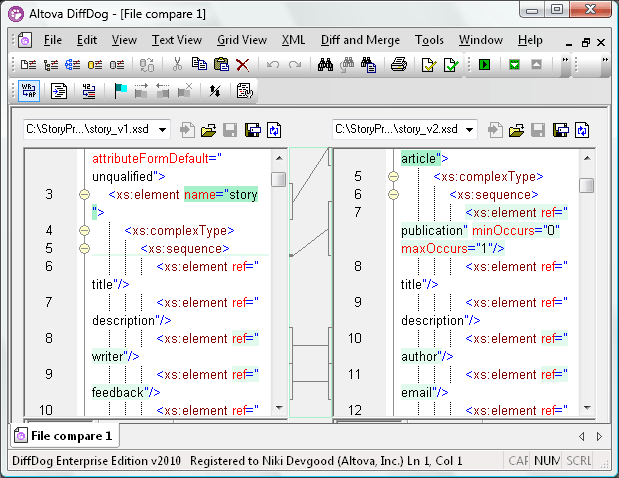
Task: Reload right pane file icon
Action: [x=582, y=130]
